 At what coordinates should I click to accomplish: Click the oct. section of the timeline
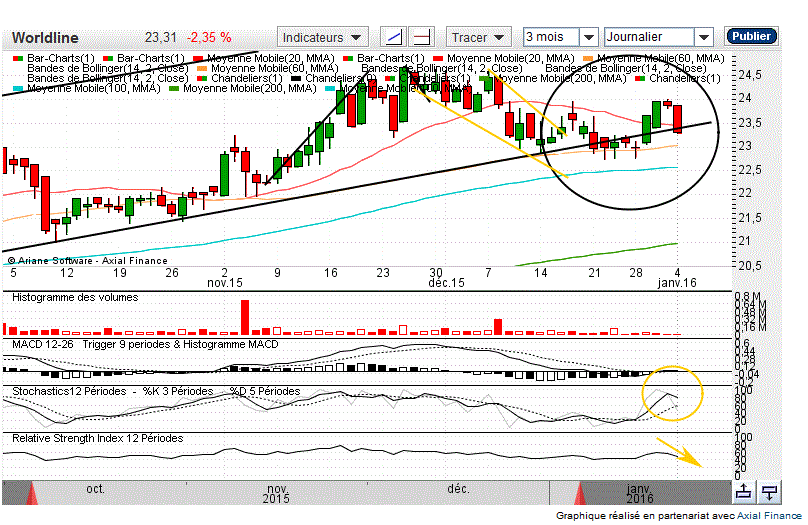click(x=95, y=488)
